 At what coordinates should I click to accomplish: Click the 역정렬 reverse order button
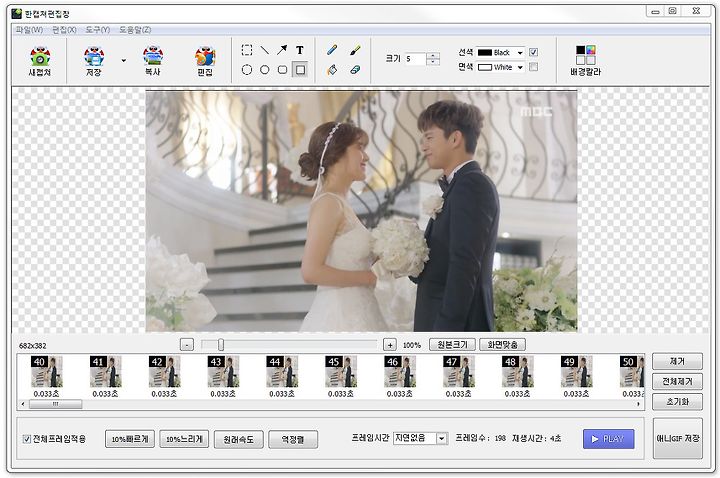pyautogui.click(x=293, y=439)
